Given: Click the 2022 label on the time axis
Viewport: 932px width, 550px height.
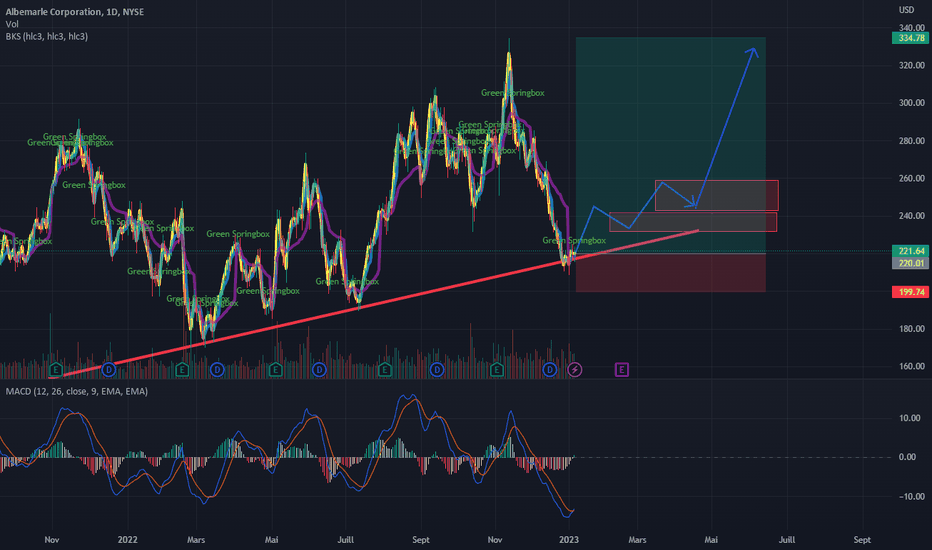Looking at the screenshot, I should point(127,540).
